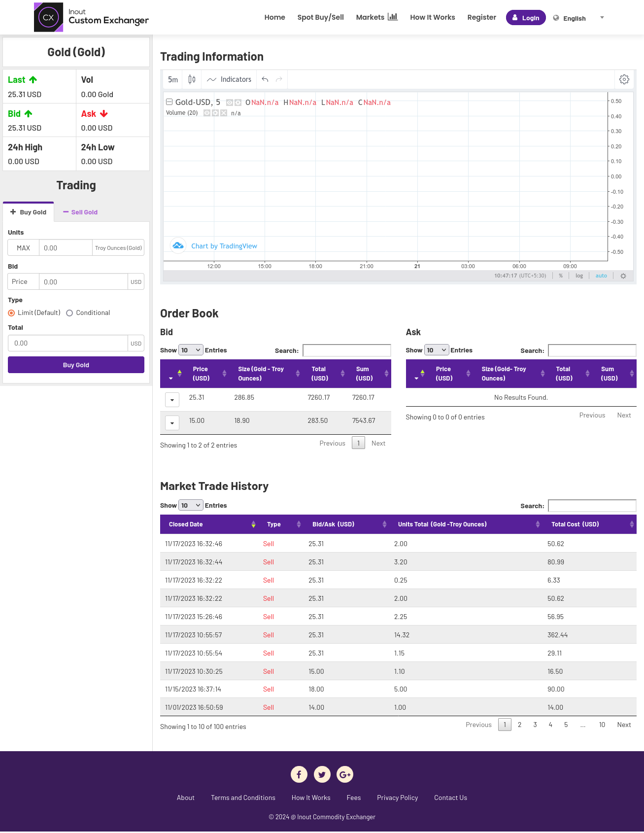Image resolution: width=644 pixels, height=833 pixels.
Task: Remove the Volume indicator
Action: [224, 113]
